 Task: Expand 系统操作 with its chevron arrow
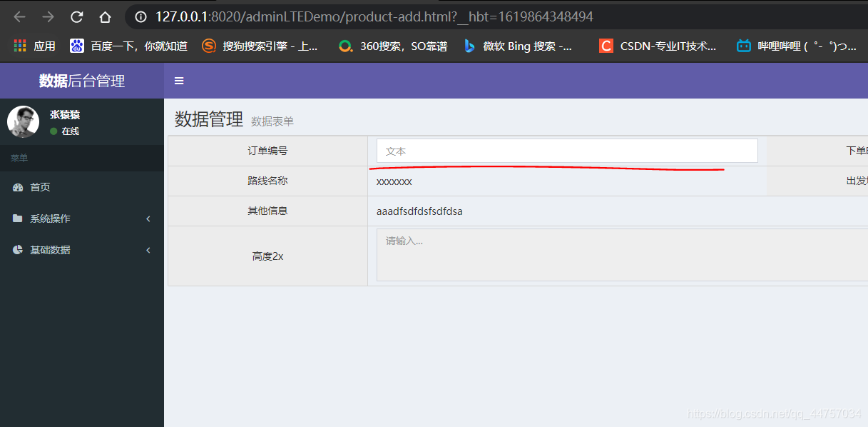[x=148, y=218]
